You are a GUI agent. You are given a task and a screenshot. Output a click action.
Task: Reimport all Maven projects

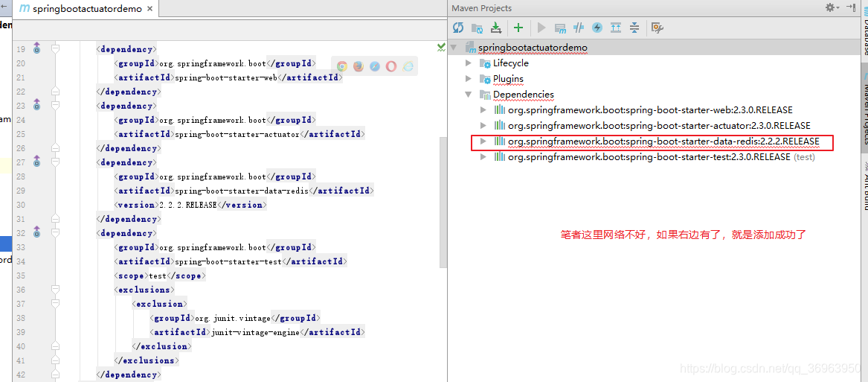(x=458, y=28)
